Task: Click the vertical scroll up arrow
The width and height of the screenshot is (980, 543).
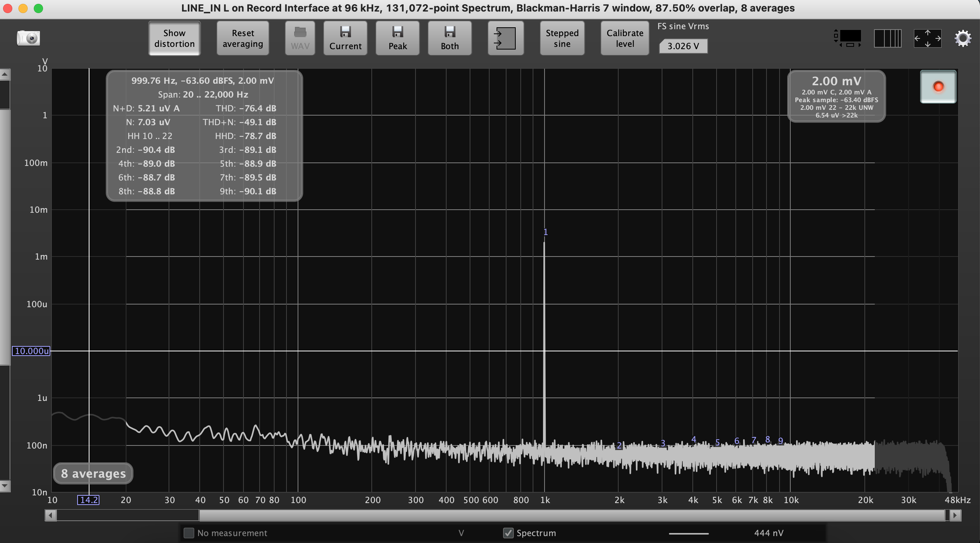Action: [x=5, y=74]
